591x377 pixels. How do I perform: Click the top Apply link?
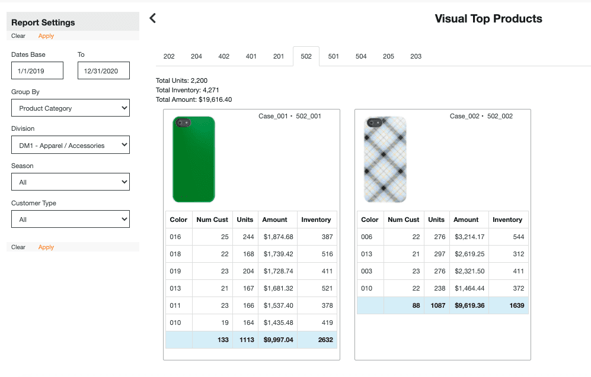coord(46,36)
